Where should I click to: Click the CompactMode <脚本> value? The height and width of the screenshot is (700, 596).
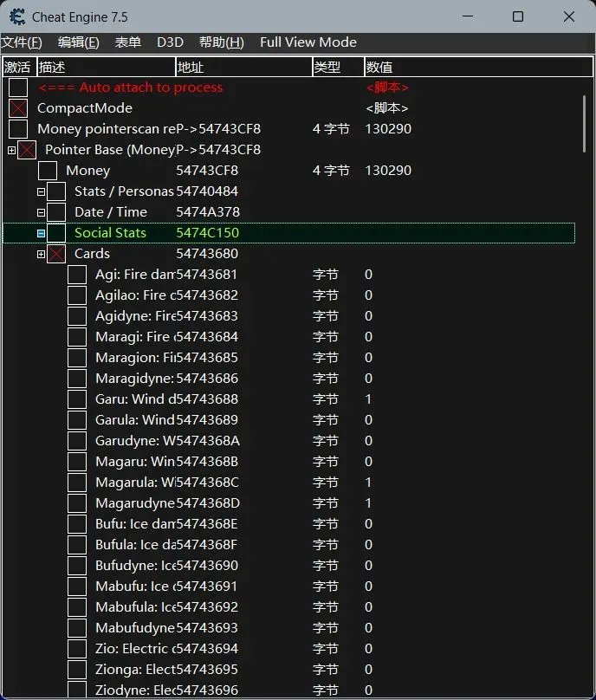(386, 108)
